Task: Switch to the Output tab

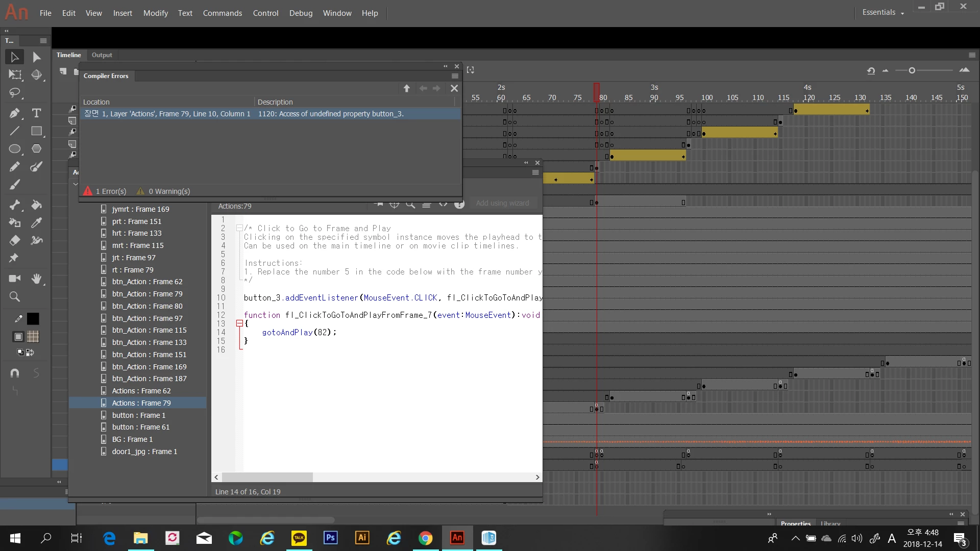Action: (x=102, y=55)
